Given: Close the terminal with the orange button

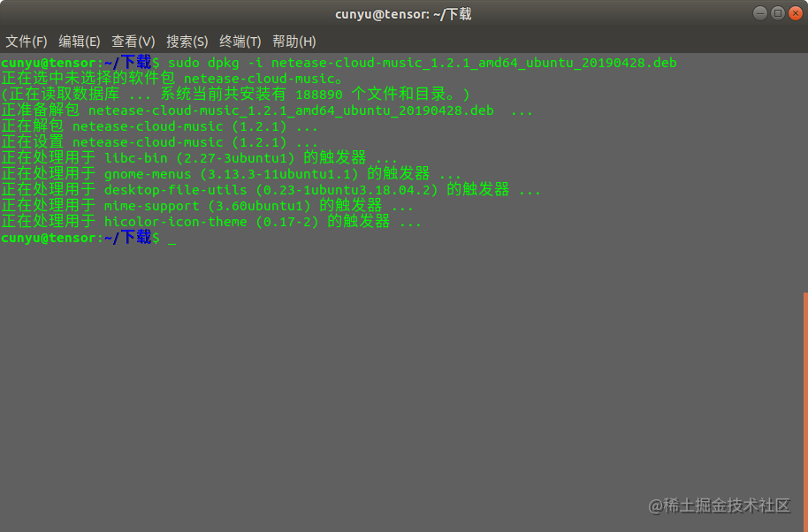Looking at the screenshot, I should 797,13.
